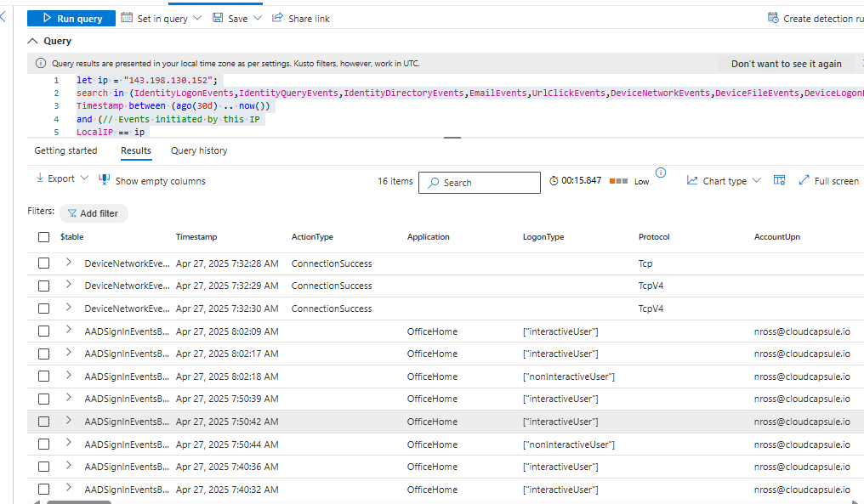Click OfficeHome in the 8:02:17 AM row

tap(432, 354)
